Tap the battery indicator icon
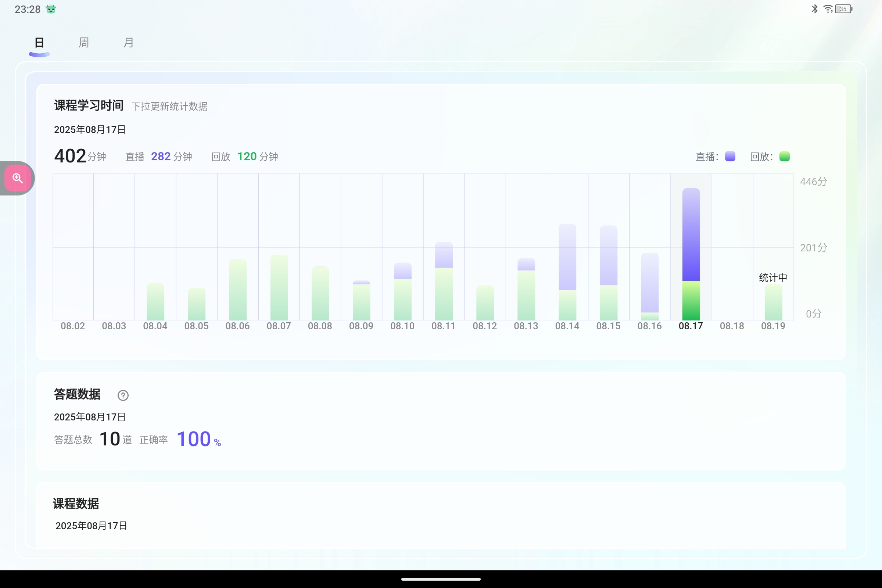Image resolution: width=882 pixels, height=588 pixels. tap(843, 8)
